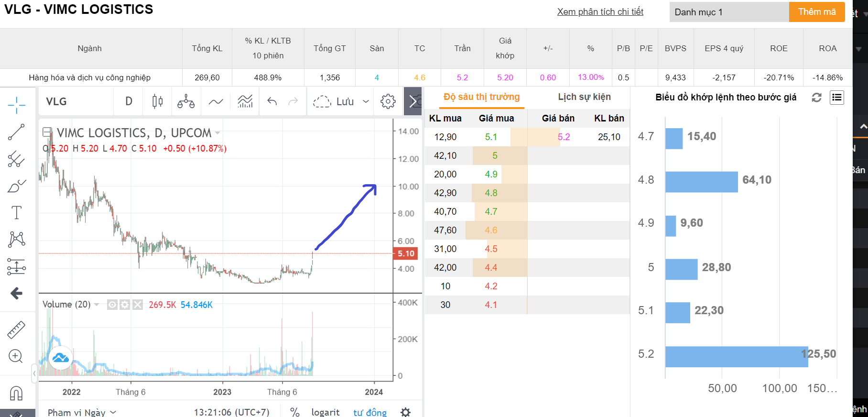Screen dimensions: 868x417
Task: Open the Xem phân tích chi tiết link
Action: (x=600, y=12)
